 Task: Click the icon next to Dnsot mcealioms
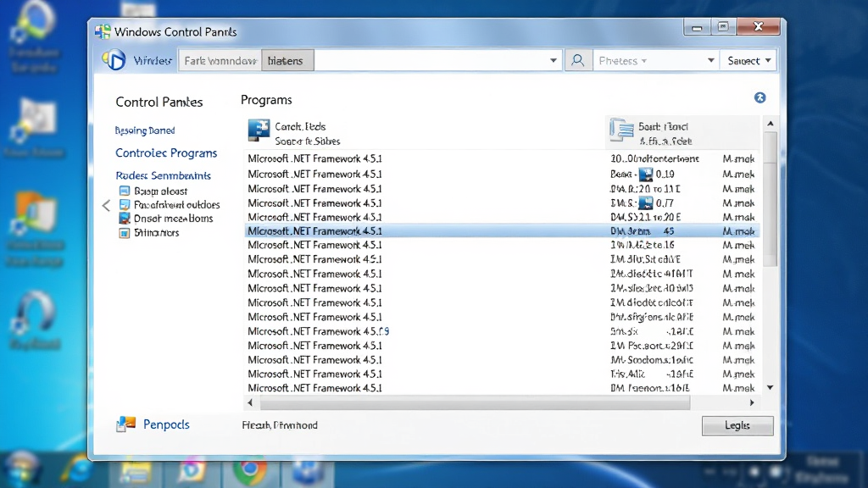coord(125,219)
